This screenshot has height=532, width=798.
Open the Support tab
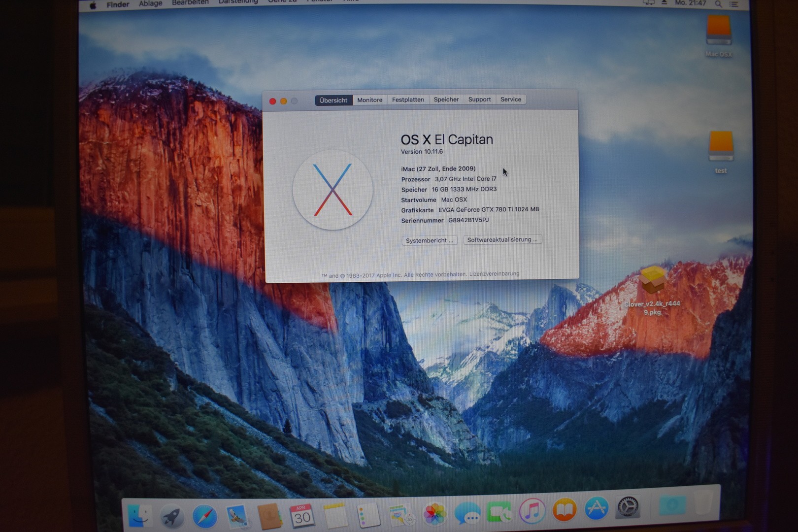480,99
